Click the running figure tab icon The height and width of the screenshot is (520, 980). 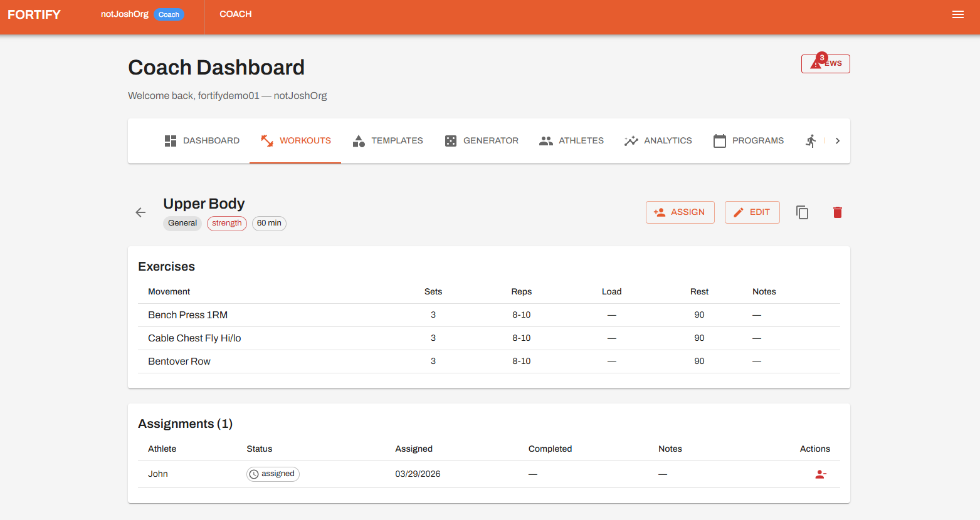pos(811,141)
